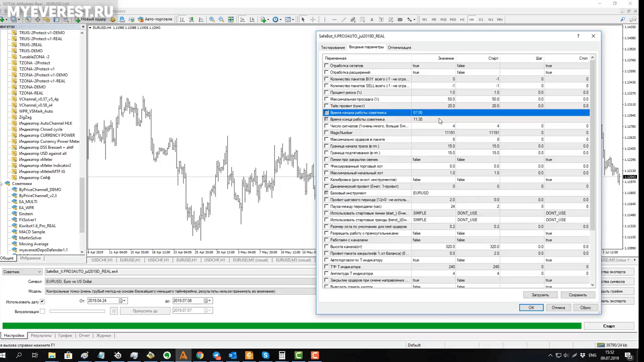Click the visualization speed slider

[x=77, y=311]
